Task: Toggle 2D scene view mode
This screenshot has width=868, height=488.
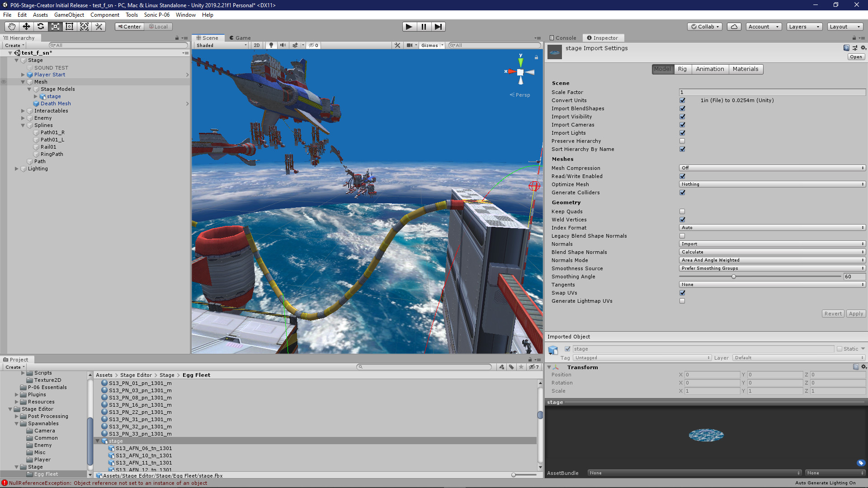Action: point(256,45)
